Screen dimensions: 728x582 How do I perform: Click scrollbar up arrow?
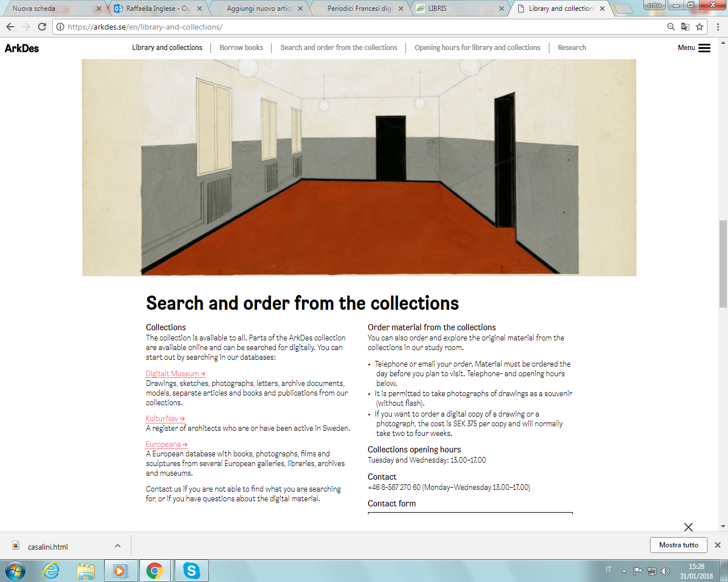723,41
